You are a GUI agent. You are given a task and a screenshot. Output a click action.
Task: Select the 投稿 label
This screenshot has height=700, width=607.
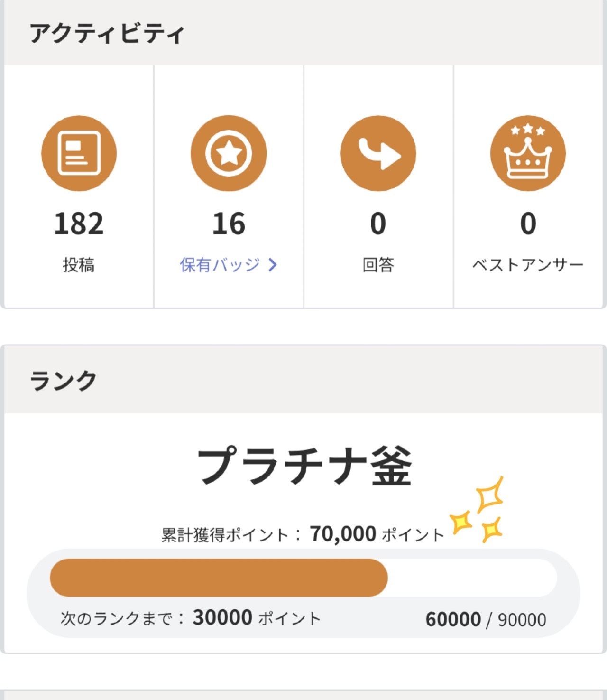(79, 265)
